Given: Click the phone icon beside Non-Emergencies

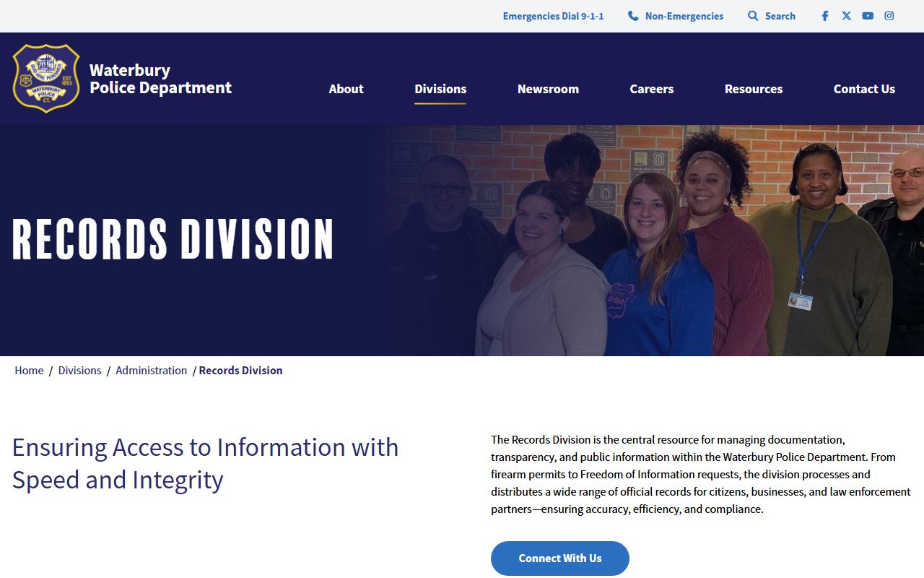Looking at the screenshot, I should pyautogui.click(x=633, y=16).
